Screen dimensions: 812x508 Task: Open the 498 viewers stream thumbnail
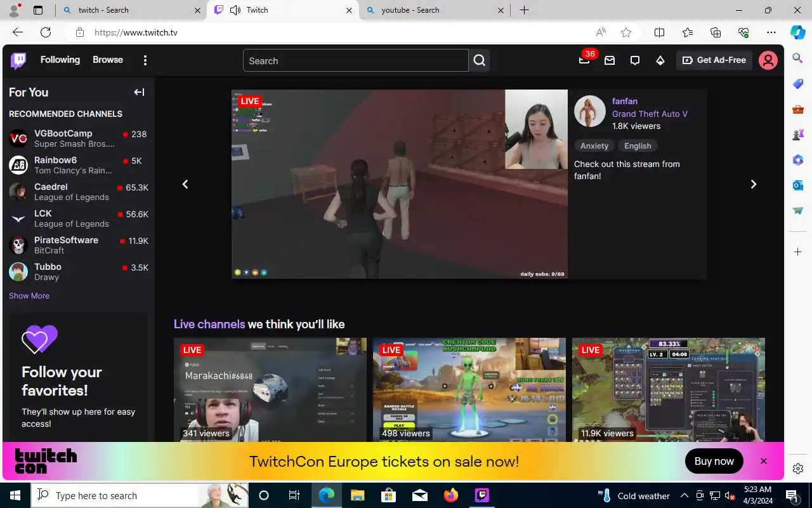tap(469, 390)
